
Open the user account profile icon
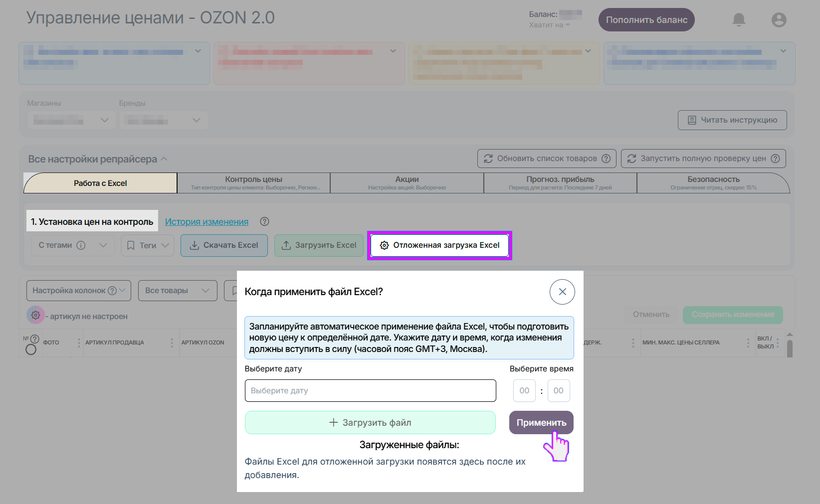coord(779,20)
